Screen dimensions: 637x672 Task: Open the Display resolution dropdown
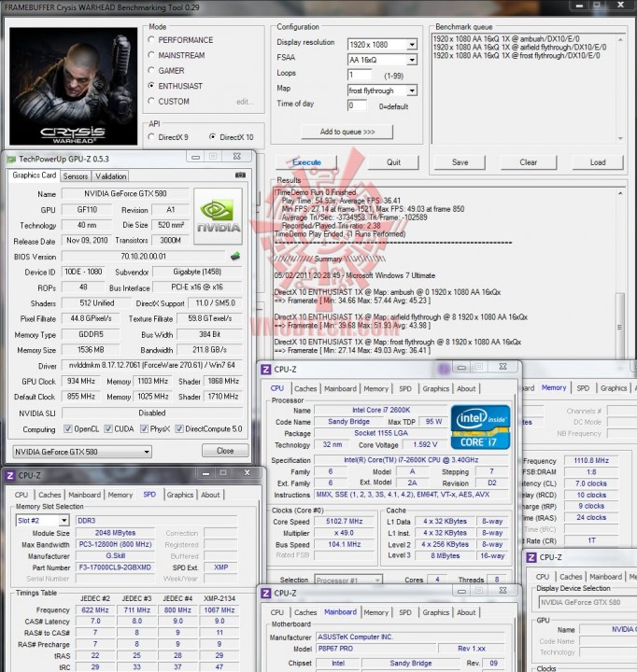click(412, 44)
